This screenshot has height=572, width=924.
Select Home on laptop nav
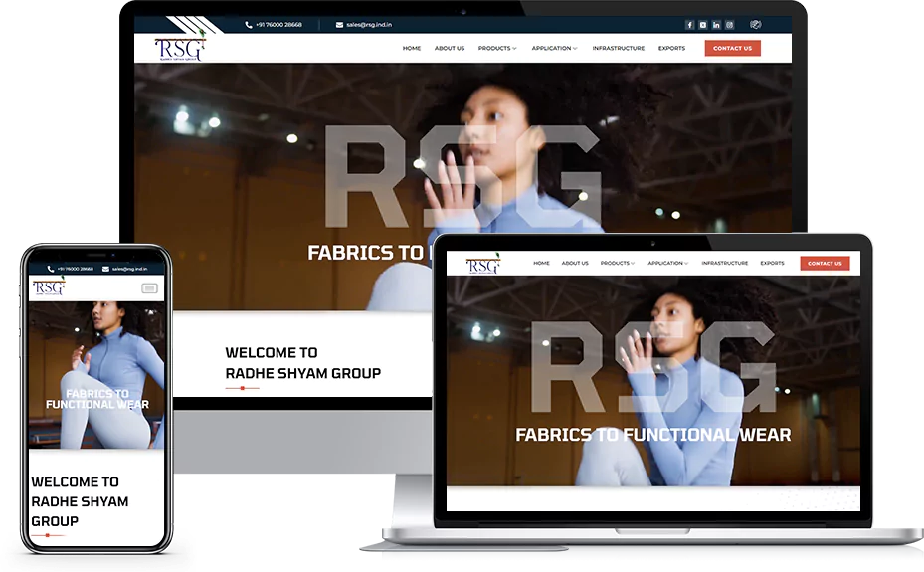click(541, 264)
